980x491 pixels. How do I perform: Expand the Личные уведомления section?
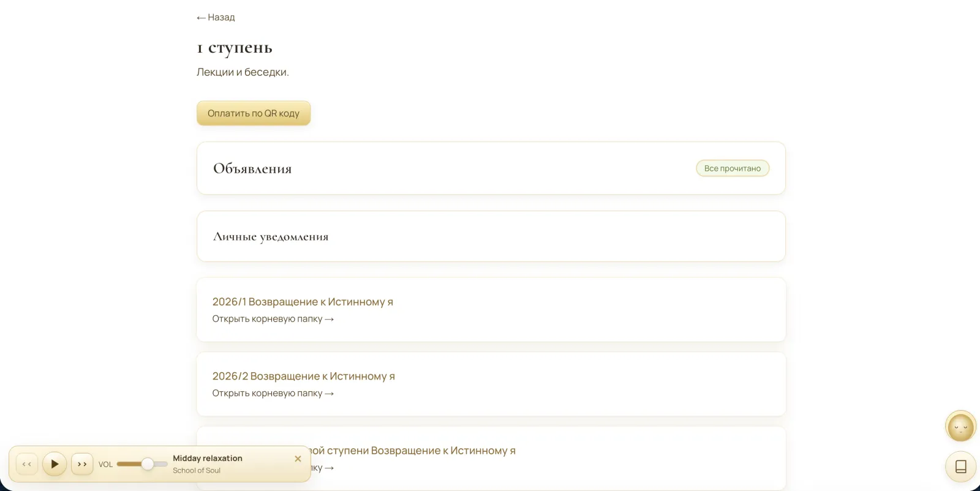point(491,236)
